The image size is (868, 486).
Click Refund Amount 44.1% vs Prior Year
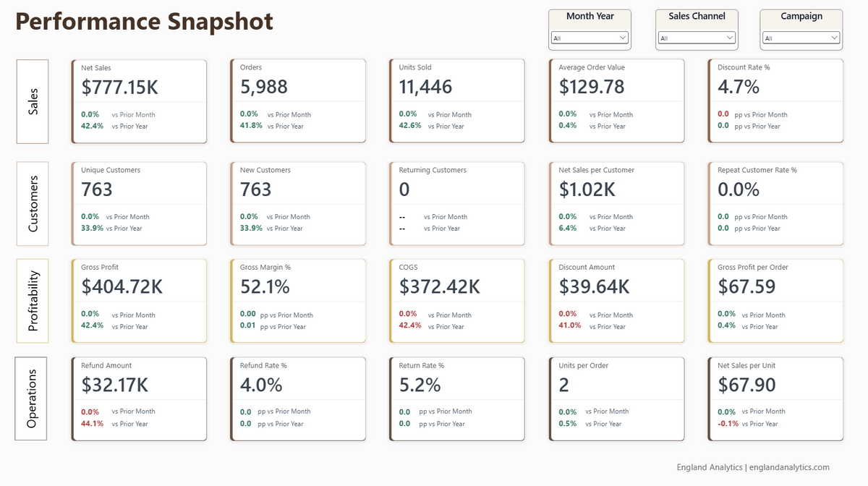(x=114, y=424)
